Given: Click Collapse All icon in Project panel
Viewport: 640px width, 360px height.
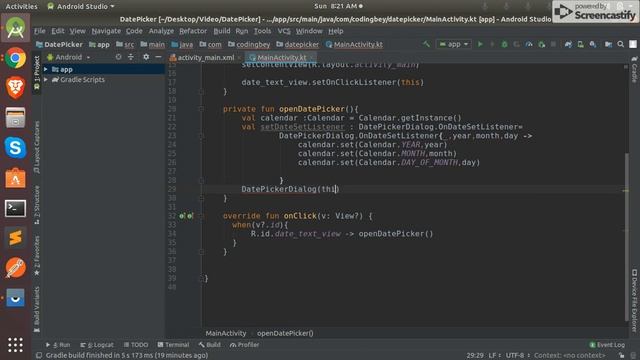Looking at the screenshot, I should tap(131, 57).
